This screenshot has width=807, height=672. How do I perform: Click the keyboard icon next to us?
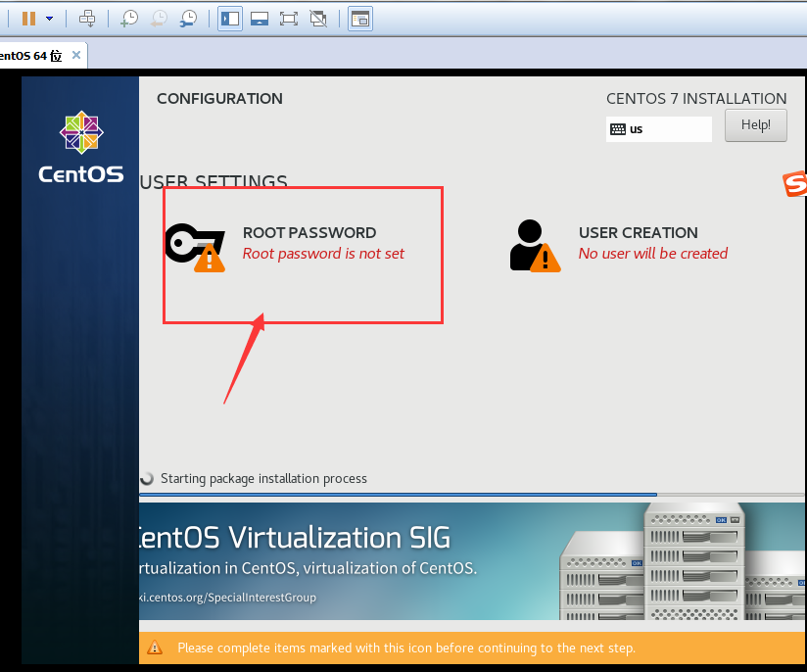point(618,129)
